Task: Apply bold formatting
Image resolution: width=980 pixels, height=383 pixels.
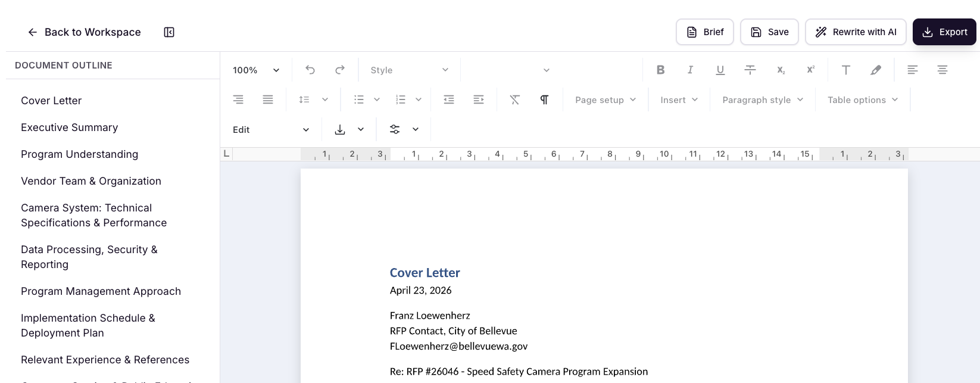Action: pos(660,70)
